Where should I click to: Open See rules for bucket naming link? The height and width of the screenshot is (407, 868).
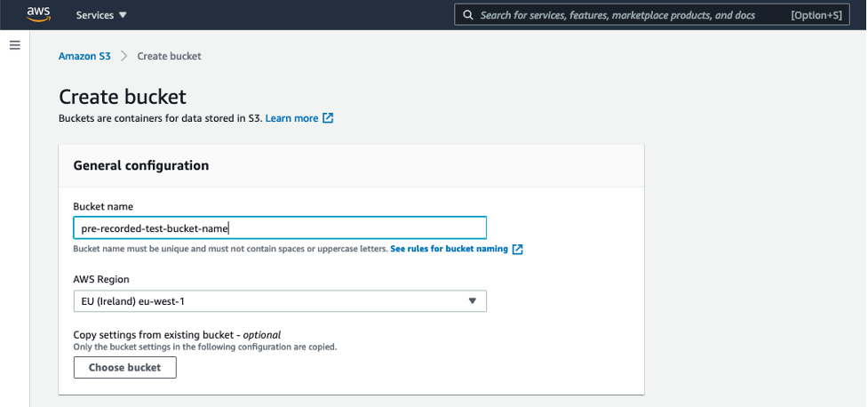point(449,250)
